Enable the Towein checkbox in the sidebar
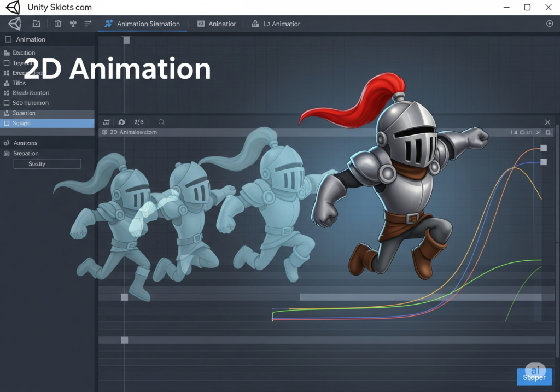The image size is (560, 392). (x=8, y=62)
